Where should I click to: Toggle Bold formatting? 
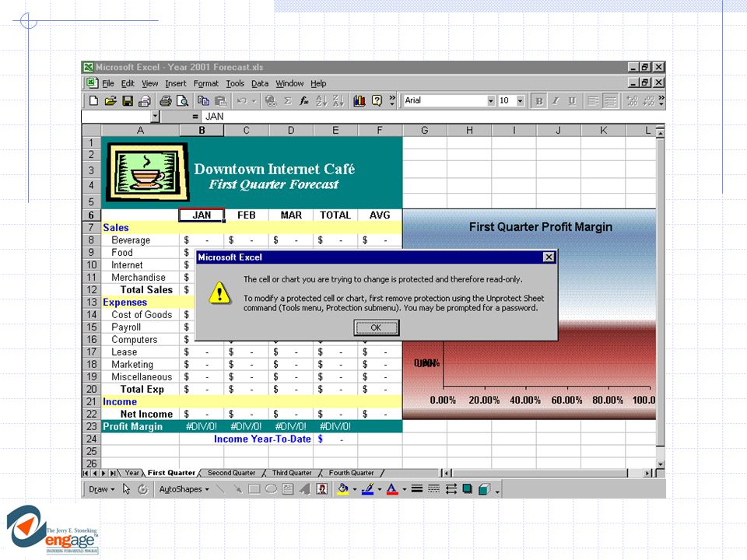pyautogui.click(x=538, y=100)
